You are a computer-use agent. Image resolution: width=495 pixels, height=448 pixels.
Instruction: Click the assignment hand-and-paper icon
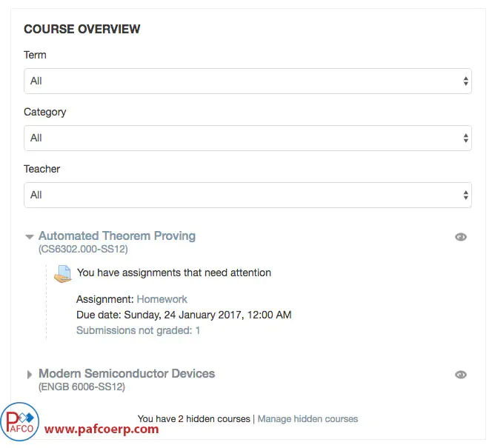(63, 273)
